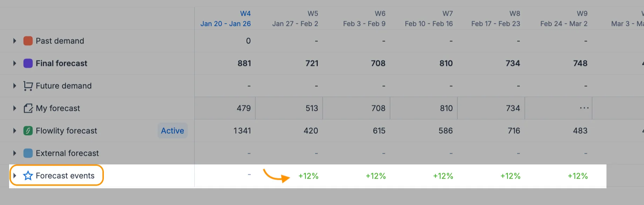
Task: Click the Past demand red color square
Action: tap(28, 41)
